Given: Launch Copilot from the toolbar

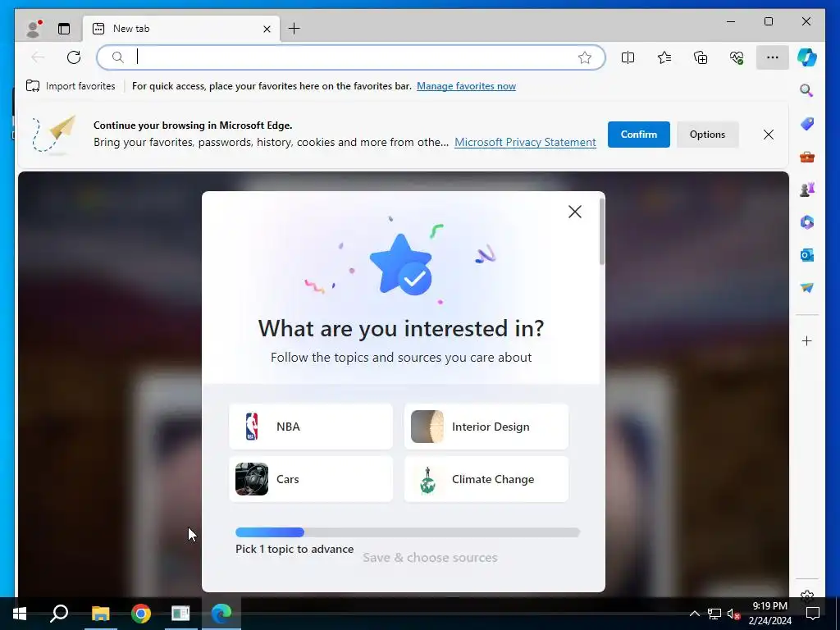Looking at the screenshot, I should click(807, 57).
